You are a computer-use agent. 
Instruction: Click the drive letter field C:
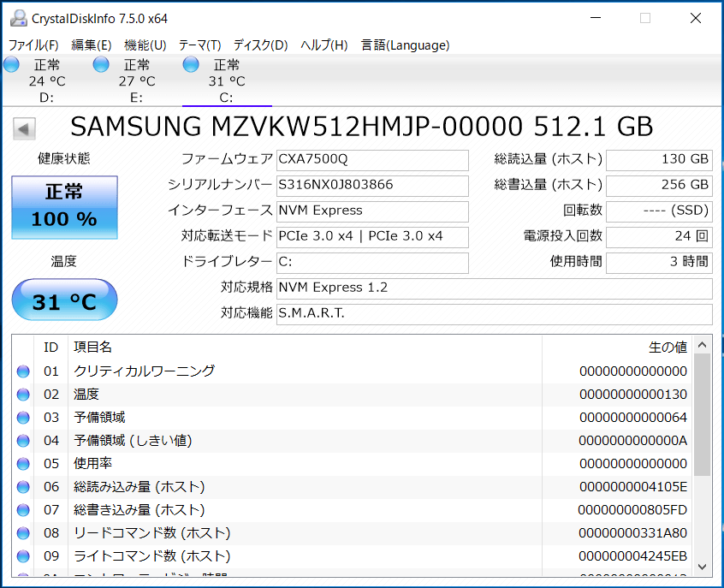coord(372,263)
